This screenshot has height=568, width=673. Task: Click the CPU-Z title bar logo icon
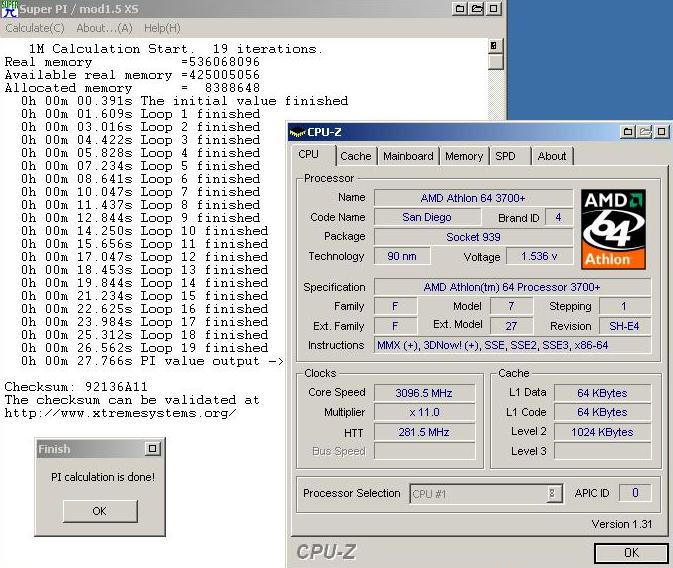tap(297, 132)
